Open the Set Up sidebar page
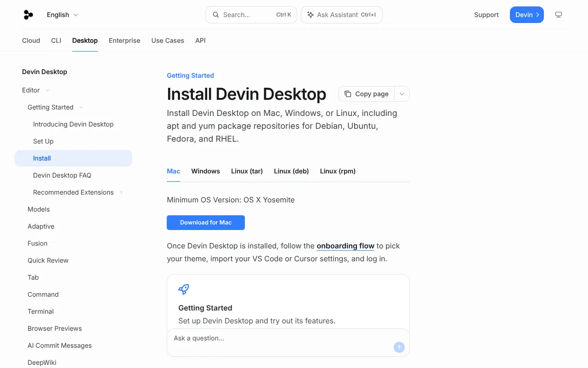Image resolution: width=588 pixels, height=368 pixels. [43, 141]
